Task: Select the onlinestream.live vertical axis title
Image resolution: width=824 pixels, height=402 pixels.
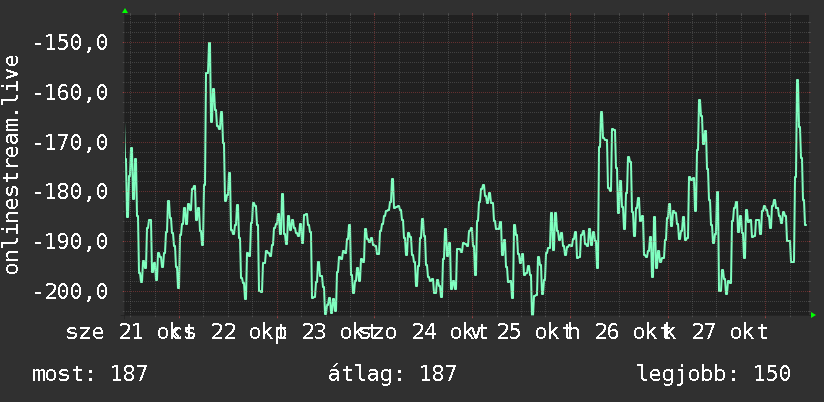Action: pos(11,164)
